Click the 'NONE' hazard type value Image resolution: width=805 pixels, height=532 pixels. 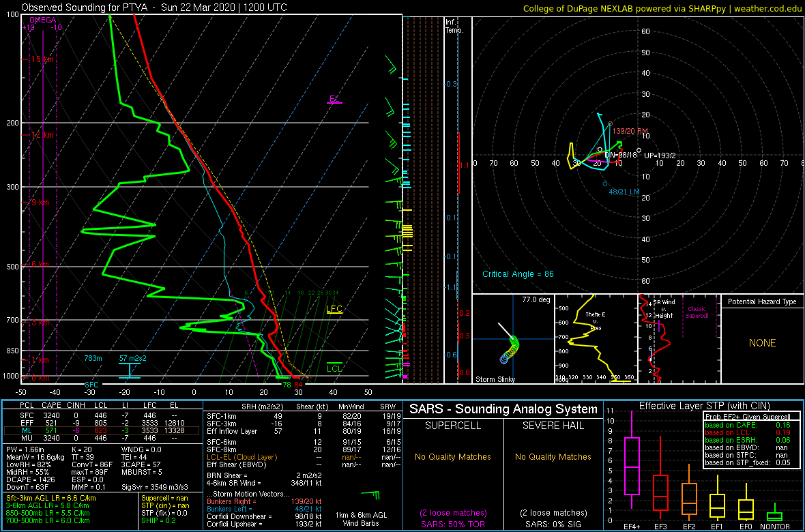click(762, 343)
